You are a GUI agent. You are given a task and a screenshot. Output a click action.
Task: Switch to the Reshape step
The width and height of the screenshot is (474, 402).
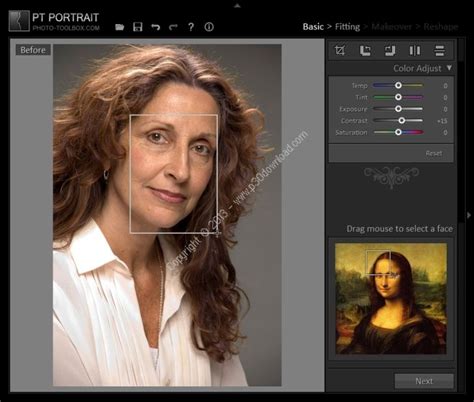441,27
